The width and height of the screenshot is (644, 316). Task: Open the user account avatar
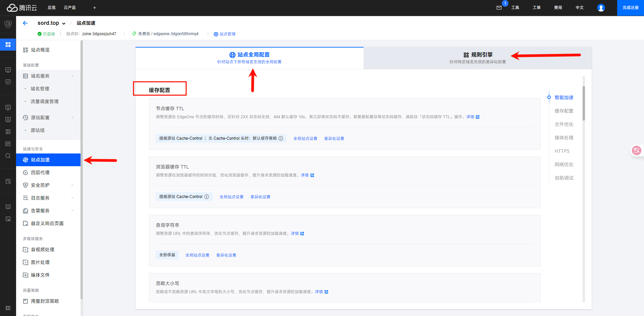tap(601, 8)
